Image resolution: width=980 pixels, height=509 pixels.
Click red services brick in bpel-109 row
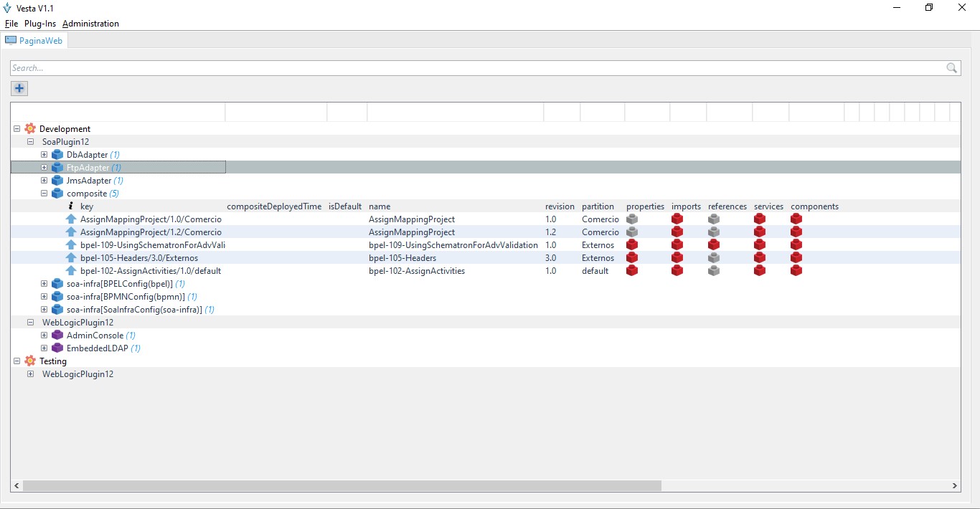click(x=760, y=245)
